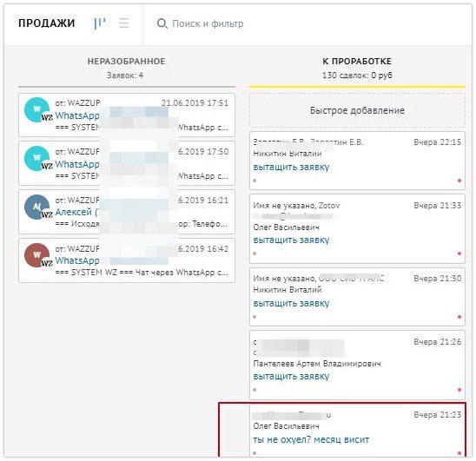Click Пантелеев Артем Владимирович name
The height and width of the screenshot is (461, 476).
pyautogui.click(x=317, y=364)
